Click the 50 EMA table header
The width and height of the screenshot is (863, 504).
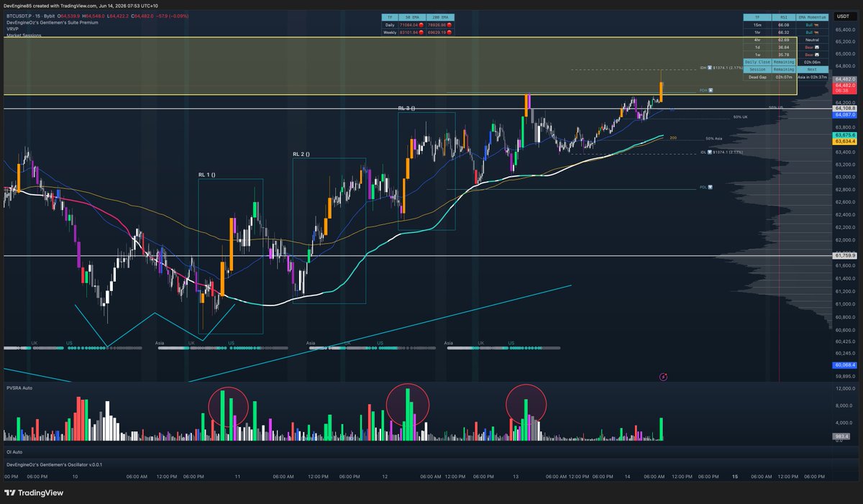(412, 17)
